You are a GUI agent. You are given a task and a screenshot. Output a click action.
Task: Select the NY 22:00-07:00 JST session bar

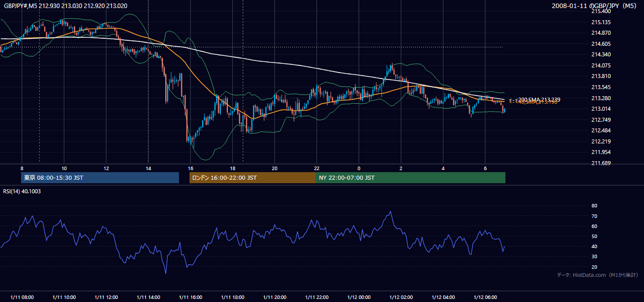point(411,178)
